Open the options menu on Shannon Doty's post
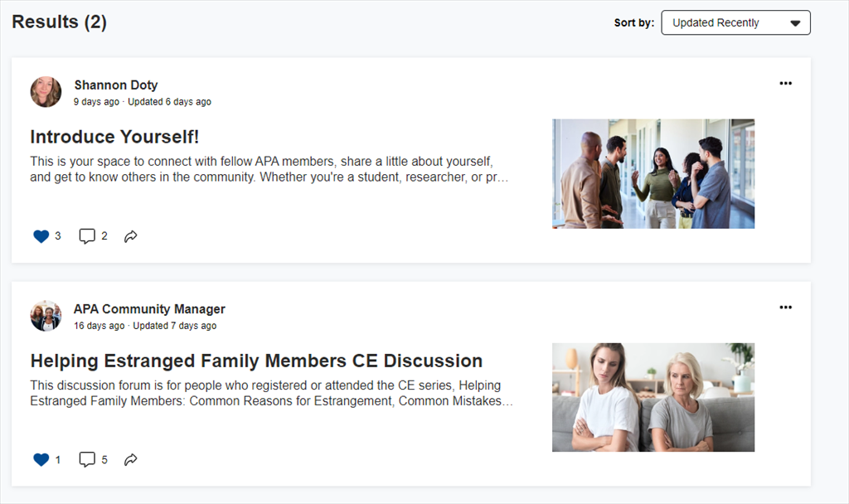849x504 pixels. (785, 83)
